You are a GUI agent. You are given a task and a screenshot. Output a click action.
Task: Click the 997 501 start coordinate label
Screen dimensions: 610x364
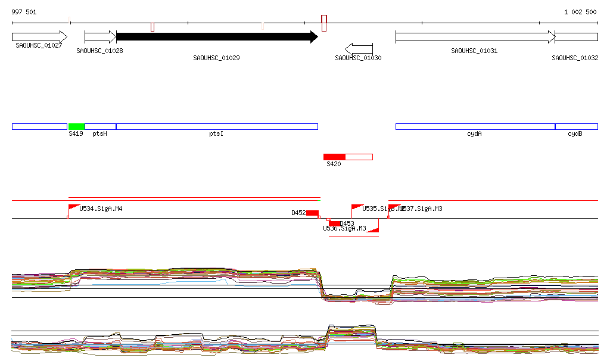click(24, 12)
